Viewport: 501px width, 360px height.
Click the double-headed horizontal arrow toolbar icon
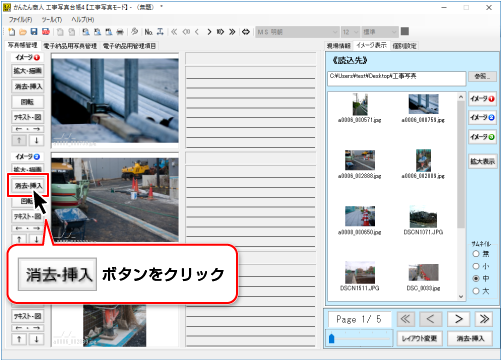tap(246, 32)
